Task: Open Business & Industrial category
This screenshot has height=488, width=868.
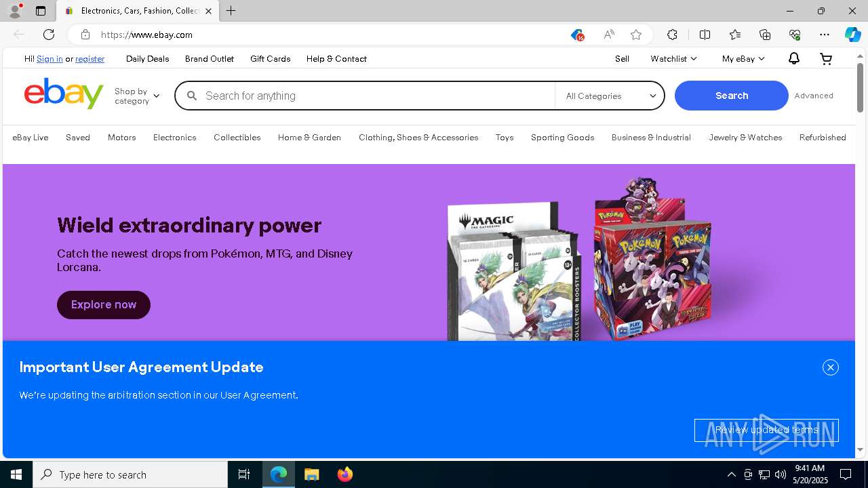Action: tap(651, 138)
